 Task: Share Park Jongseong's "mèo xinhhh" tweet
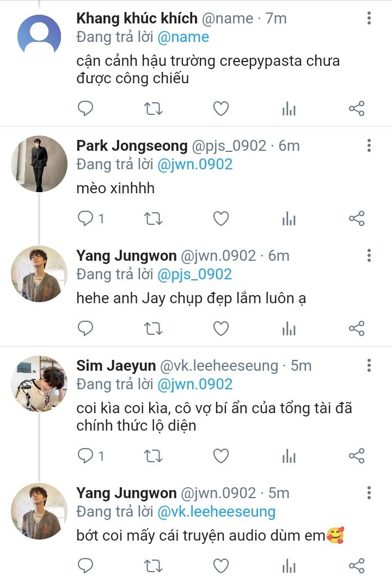pos(356,219)
